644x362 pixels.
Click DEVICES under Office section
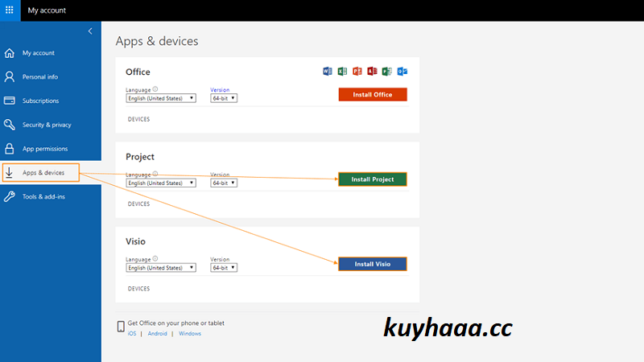(138, 119)
